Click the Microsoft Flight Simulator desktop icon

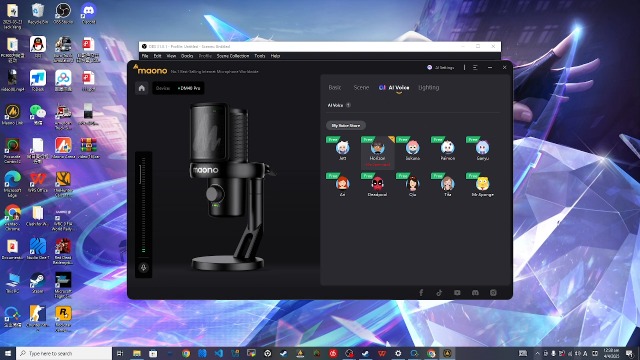[63, 284]
